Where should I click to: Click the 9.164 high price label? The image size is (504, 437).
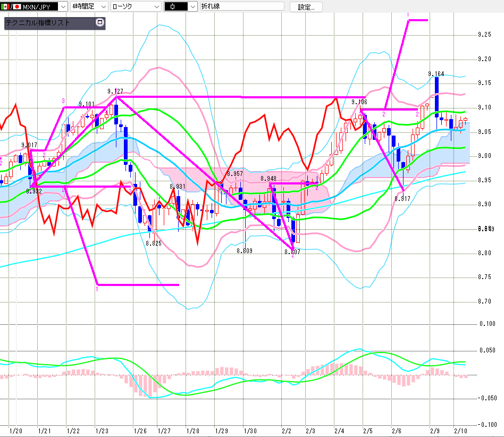[436, 73]
